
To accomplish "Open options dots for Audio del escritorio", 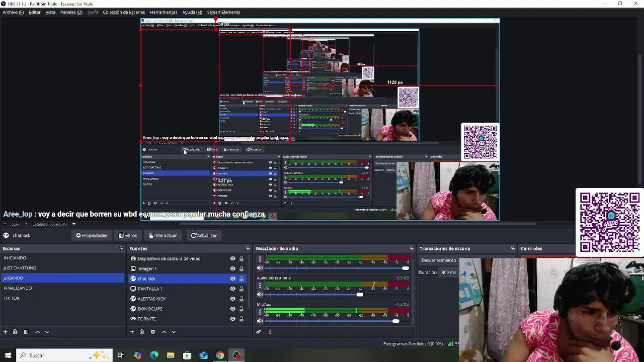I will point(260,287).
